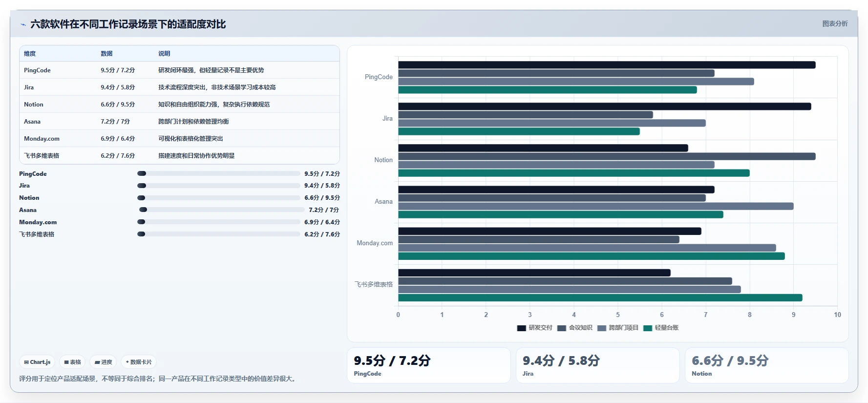
Task: Click the title 六款软件在不同工作记录场景下的适配度对比
Action: click(128, 24)
